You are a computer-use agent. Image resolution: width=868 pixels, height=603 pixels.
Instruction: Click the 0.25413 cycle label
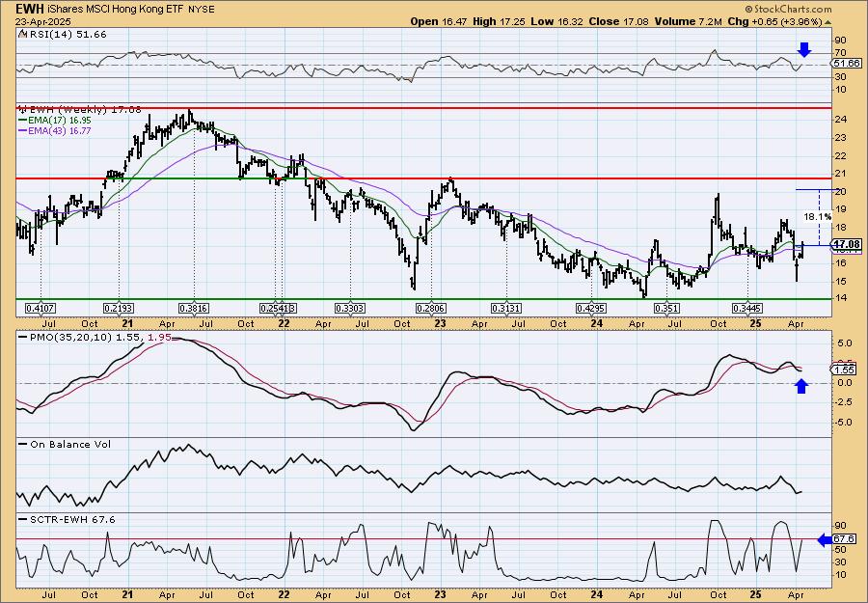pos(279,309)
